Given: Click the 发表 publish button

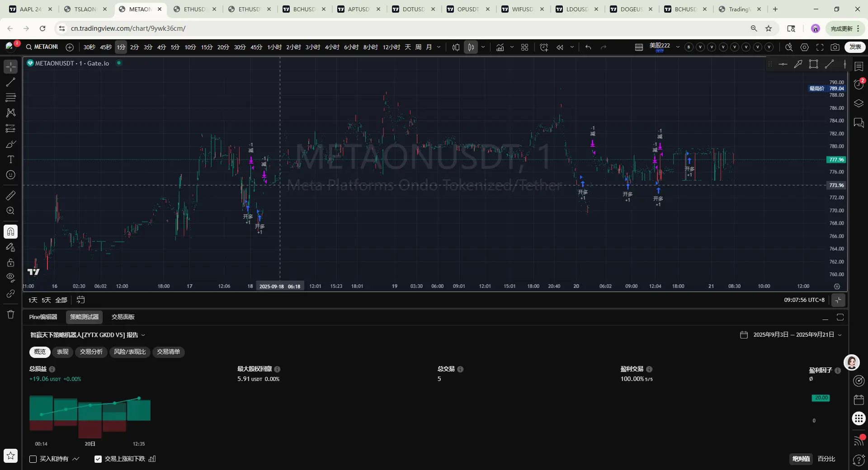Looking at the screenshot, I should 855,47.
